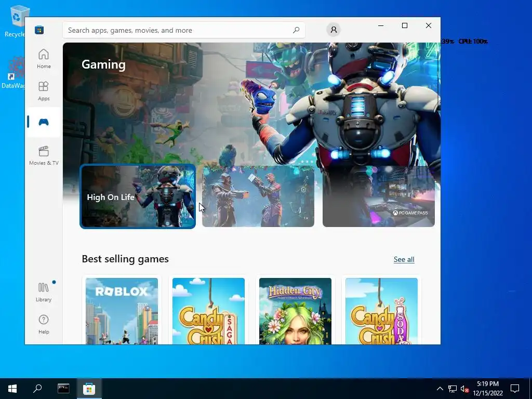Open the middle featured game thumbnail

coord(258,196)
